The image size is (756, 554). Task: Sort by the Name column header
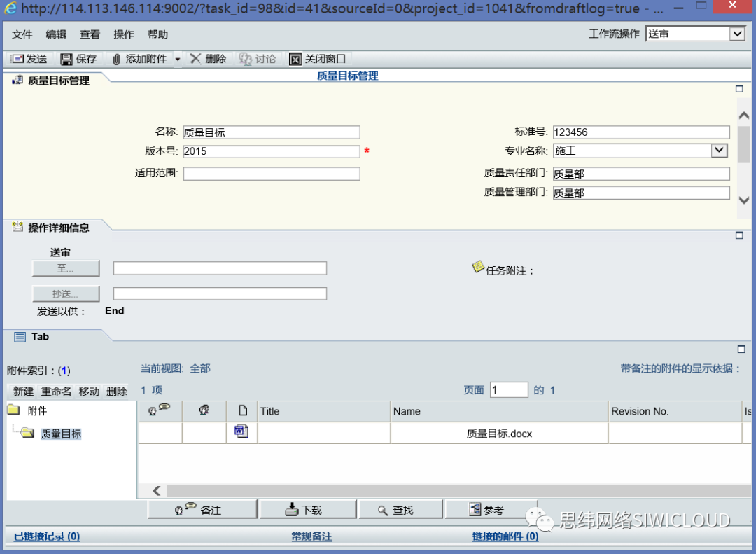(x=500, y=411)
